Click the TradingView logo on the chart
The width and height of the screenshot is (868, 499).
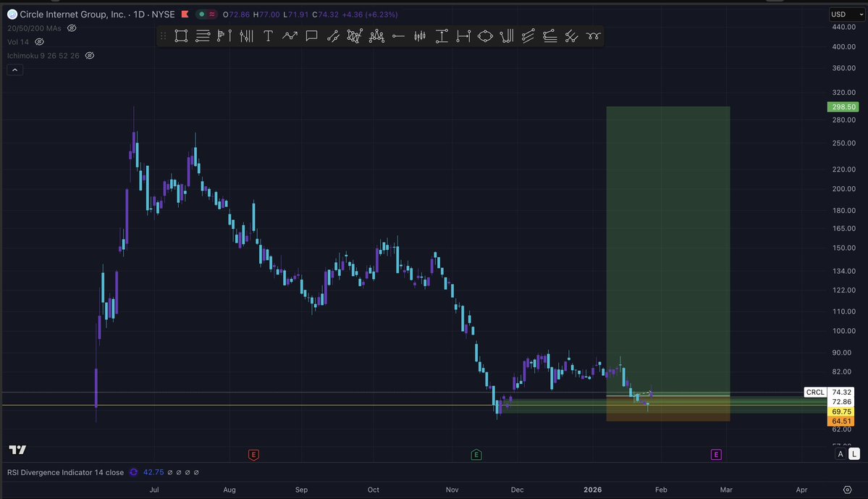click(x=17, y=449)
